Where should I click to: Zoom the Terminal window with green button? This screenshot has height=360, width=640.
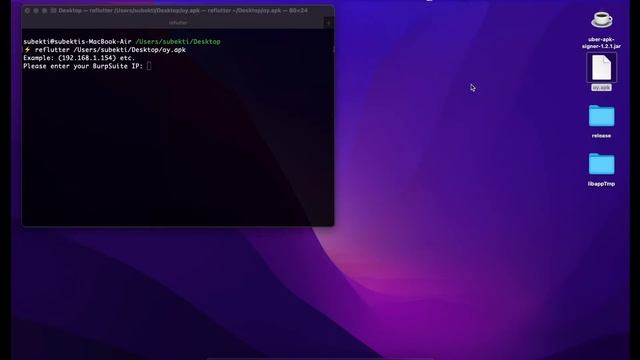(x=44, y=11)
